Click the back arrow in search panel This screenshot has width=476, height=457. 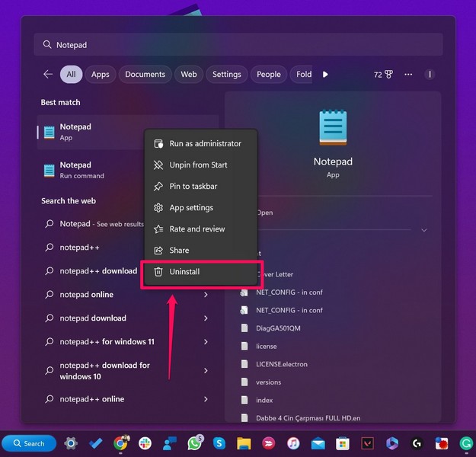(47, 75)
